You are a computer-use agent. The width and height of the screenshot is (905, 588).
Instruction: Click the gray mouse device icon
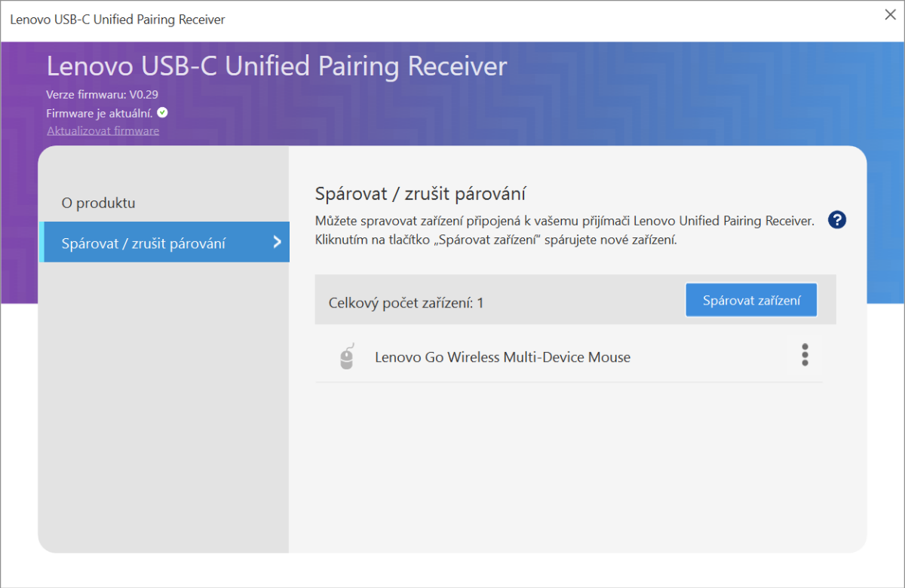[346, 357]
